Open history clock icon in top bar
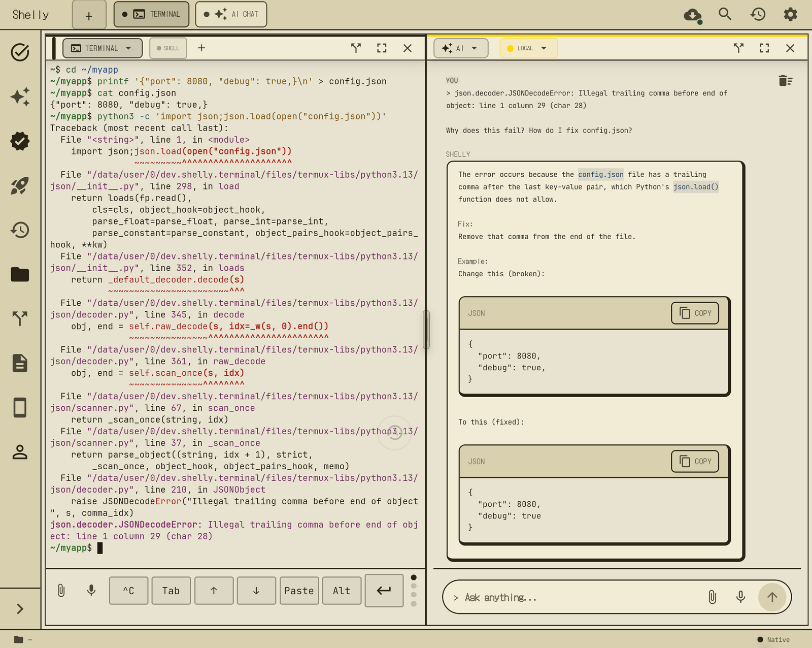 pos(758,14)
